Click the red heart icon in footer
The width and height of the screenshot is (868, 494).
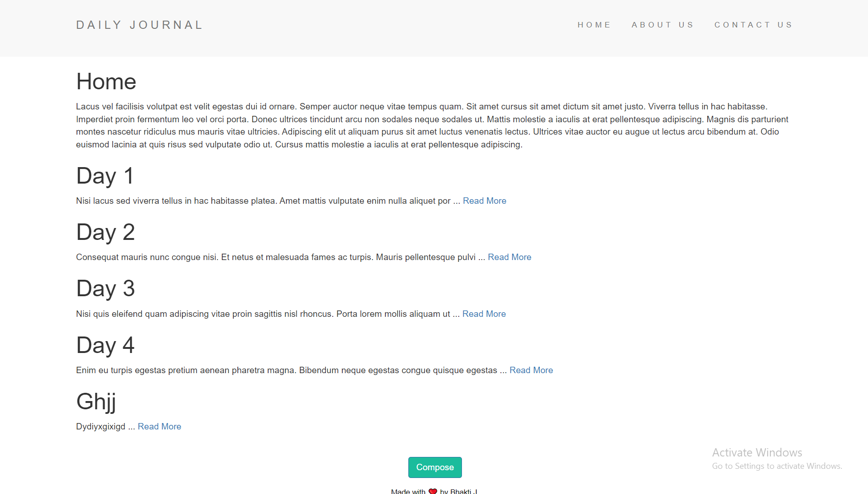tap(433, 491)
